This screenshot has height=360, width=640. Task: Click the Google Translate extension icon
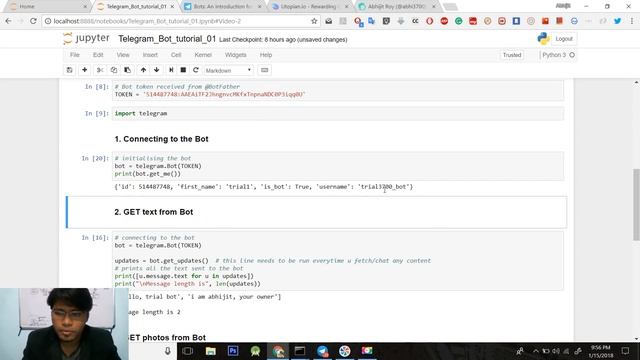click(372, 21)
